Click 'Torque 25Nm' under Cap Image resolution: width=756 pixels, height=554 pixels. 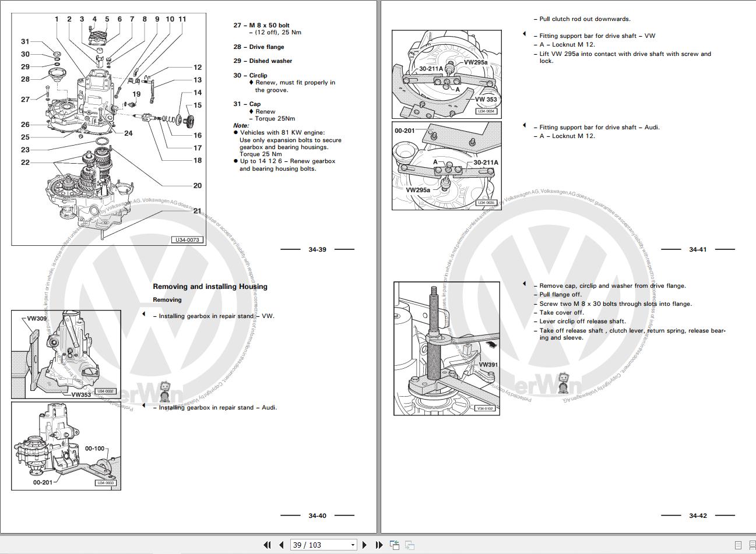coord(272,118)
